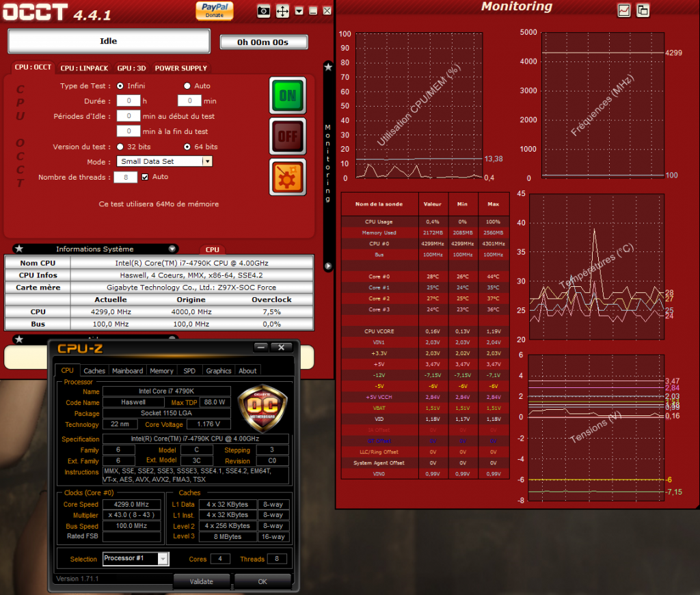Switch to the GPU : 3D tab
700x595 pixels.
(x=131, y=68)
